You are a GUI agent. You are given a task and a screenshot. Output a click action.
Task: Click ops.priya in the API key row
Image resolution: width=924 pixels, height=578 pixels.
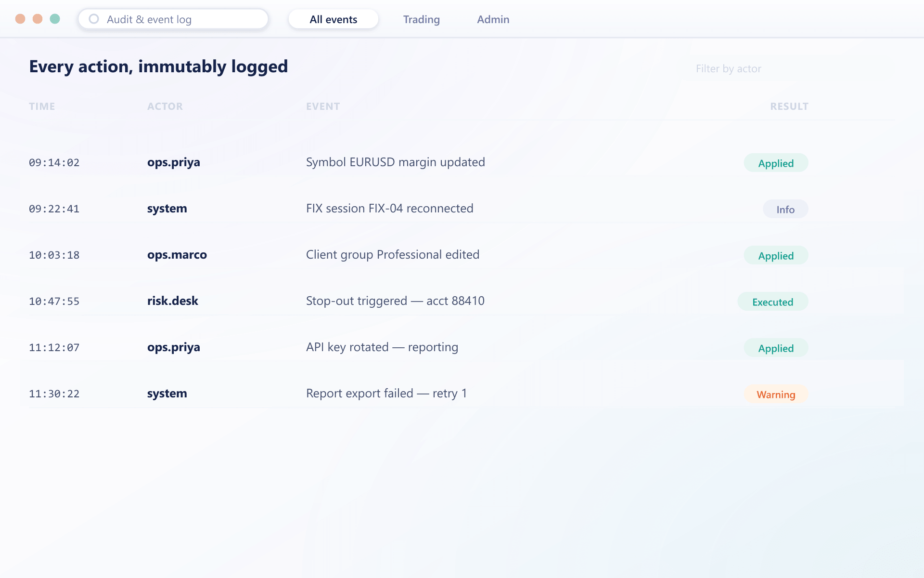point(174,348)
